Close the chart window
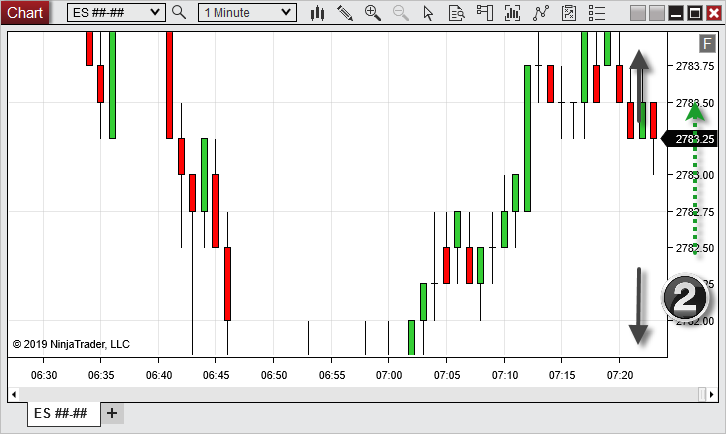 714,13
